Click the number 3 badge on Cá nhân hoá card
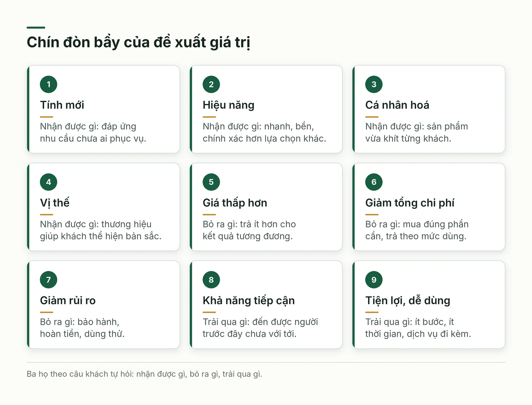Viewport: 532px width, 405px height. [374, 85]
